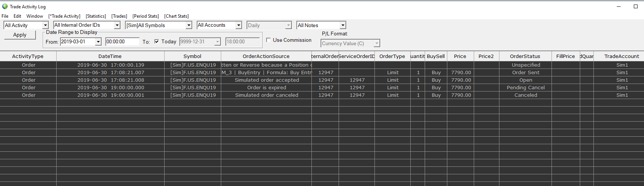Sort by the OrderType column header
The image size is (644, 186).
[x=392, y=56]
